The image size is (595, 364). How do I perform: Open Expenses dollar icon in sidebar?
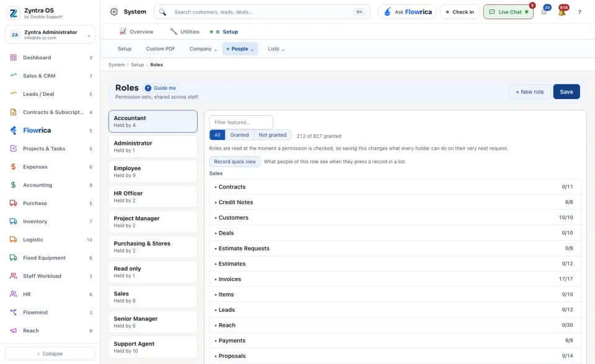13,167
